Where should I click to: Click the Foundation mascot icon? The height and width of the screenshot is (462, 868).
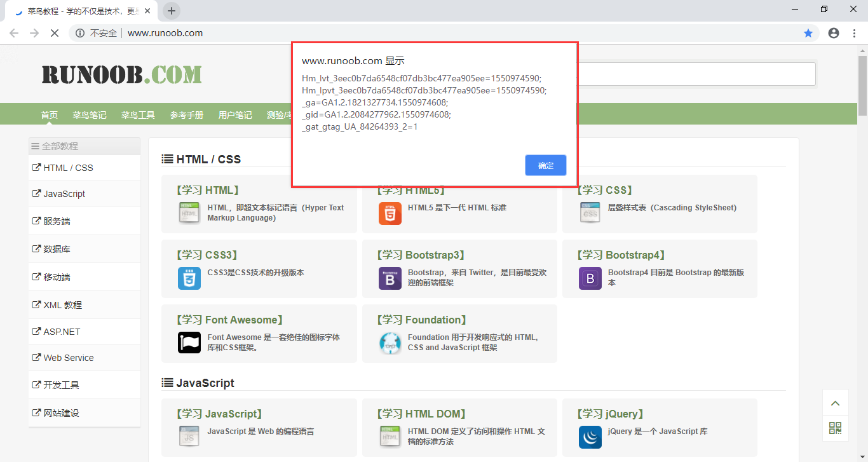390,343
